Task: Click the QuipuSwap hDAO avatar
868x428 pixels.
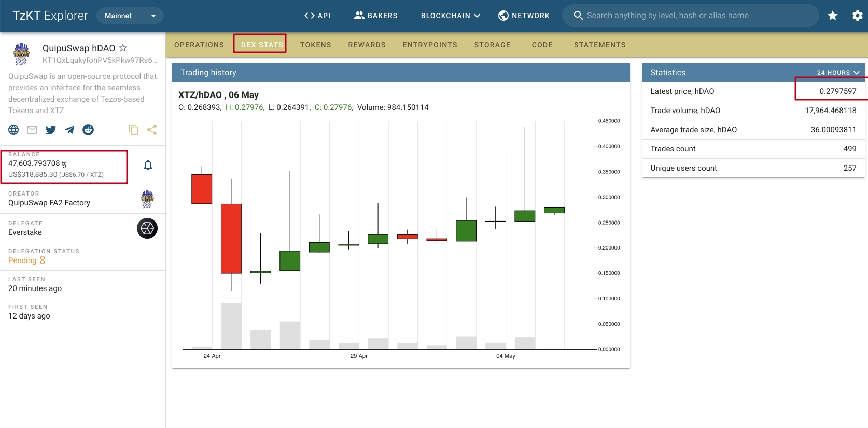Action: coord(21,53)
